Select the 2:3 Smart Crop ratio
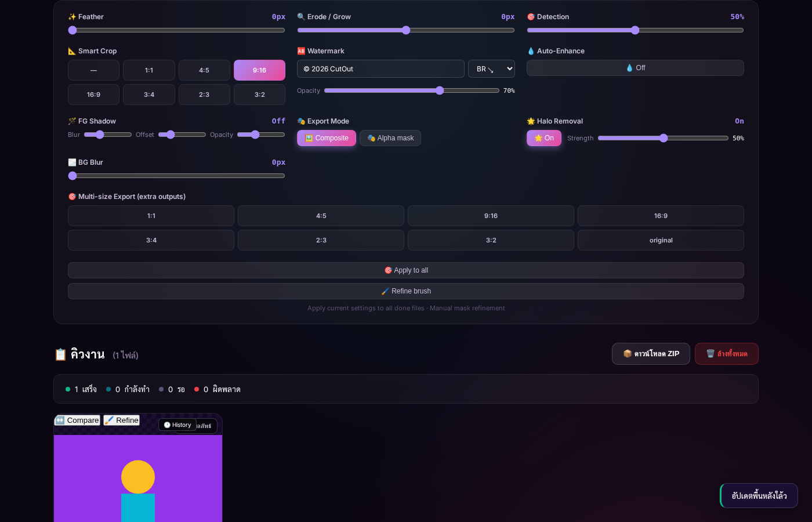 pyautogui.click(x=204, y=95)
